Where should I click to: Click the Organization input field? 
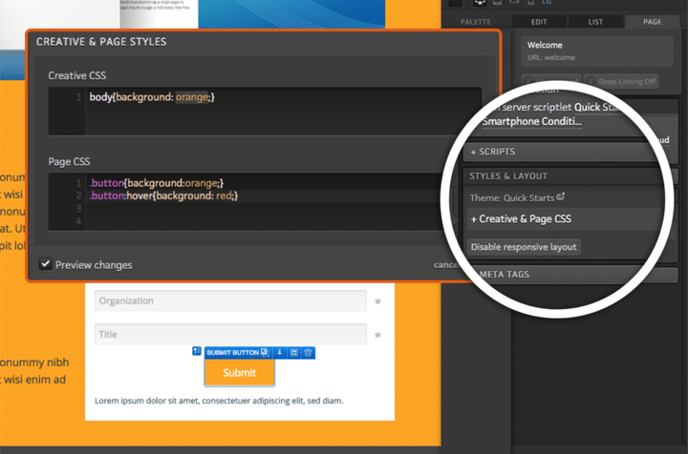tap(230, 300)
